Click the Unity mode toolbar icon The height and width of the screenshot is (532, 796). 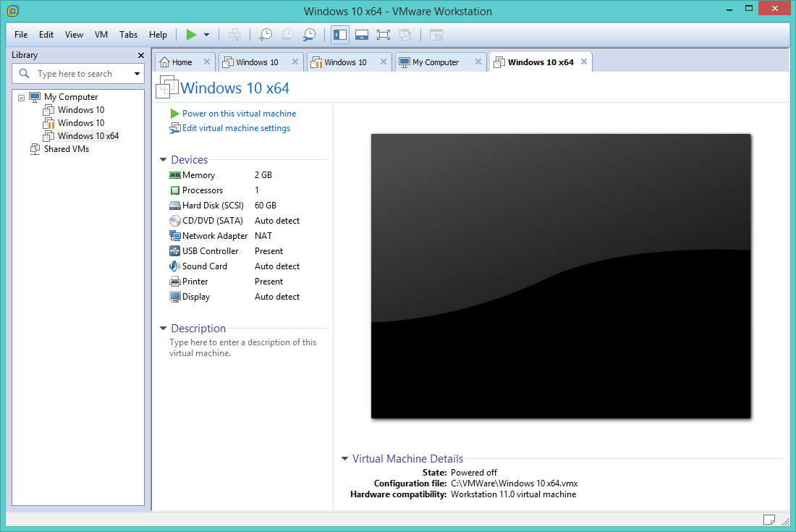click(405, 35)
